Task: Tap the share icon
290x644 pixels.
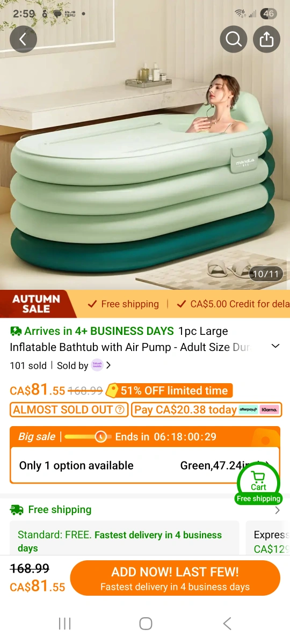Action: point(267,39)
